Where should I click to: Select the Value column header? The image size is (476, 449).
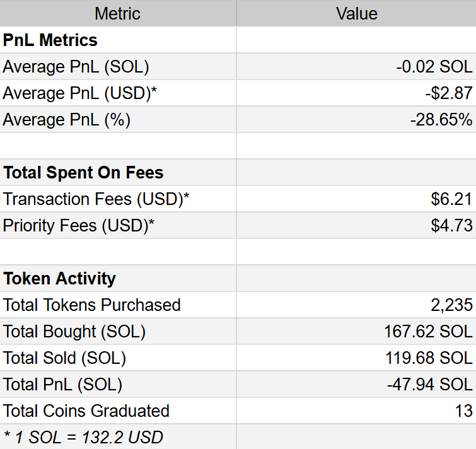point(356,13)
